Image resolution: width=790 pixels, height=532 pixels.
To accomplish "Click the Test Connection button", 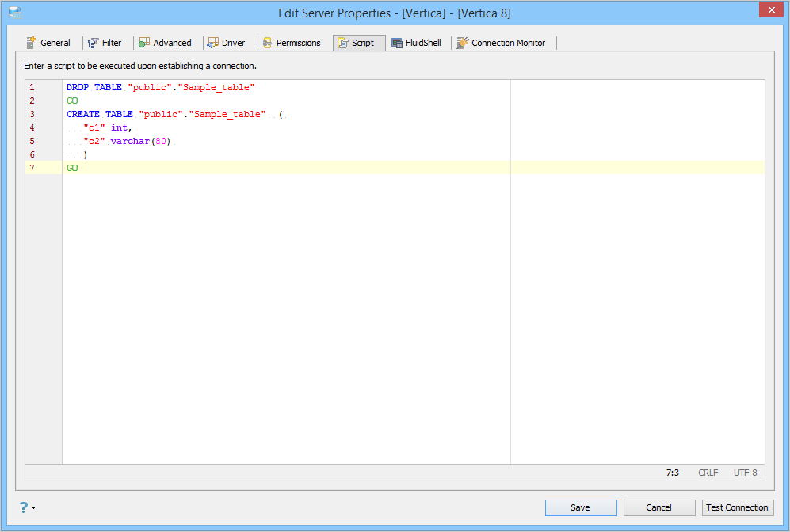I will coord(738,507).
